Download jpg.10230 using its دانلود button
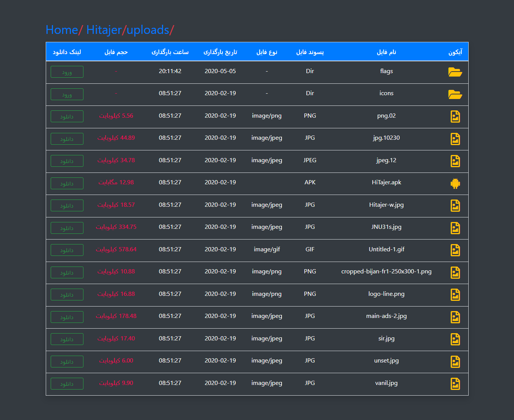The image size is (514, 420). coord(67,139)
